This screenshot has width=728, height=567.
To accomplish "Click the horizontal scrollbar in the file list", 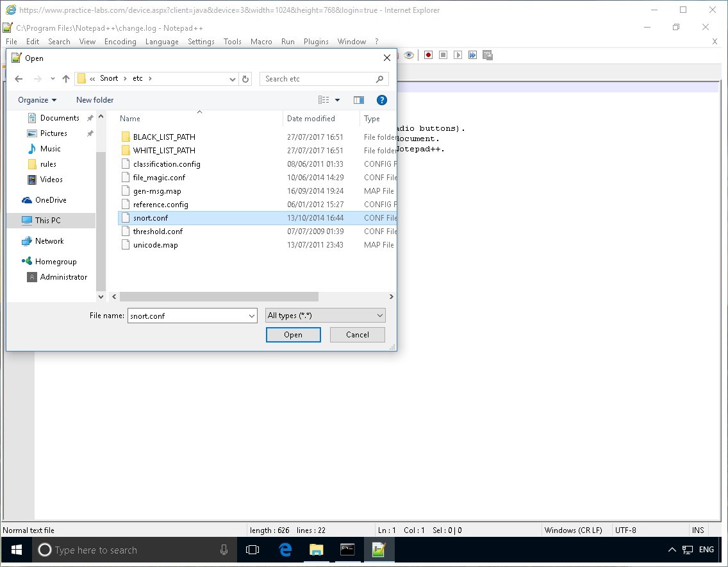I will pos(219,297).
